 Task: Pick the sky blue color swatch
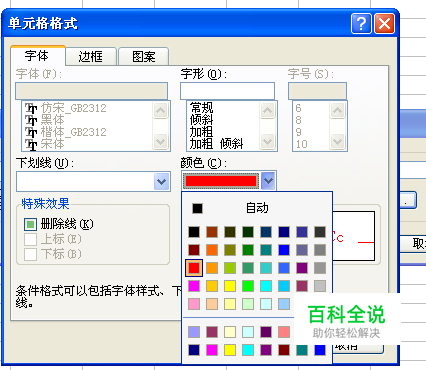pyautogui.click(x=284, y=286)
